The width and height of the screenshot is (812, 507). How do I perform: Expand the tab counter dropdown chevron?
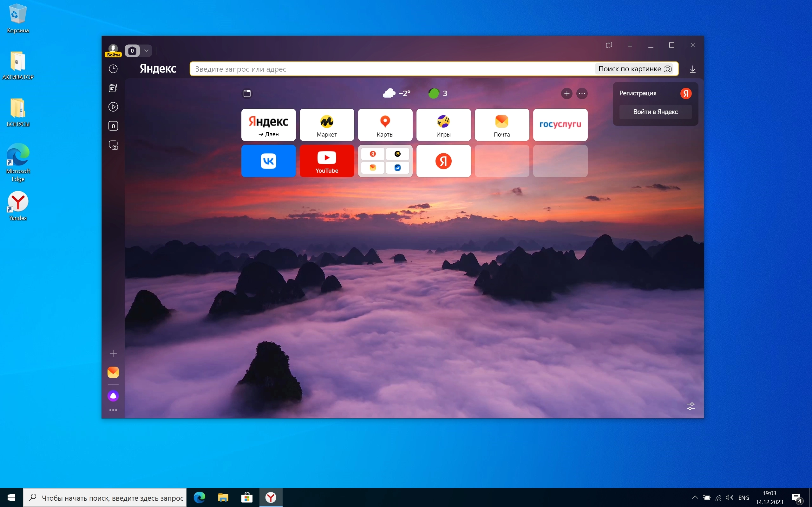pos(146,51)
